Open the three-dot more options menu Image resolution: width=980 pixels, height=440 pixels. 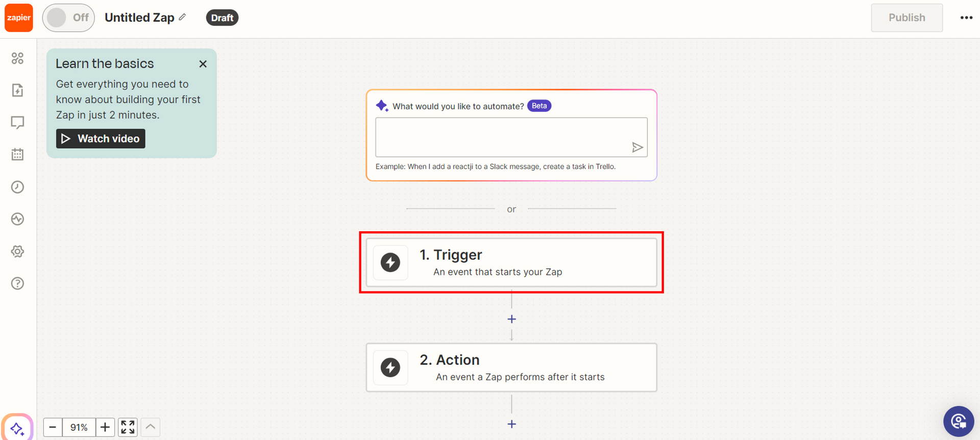pos(966,18)
